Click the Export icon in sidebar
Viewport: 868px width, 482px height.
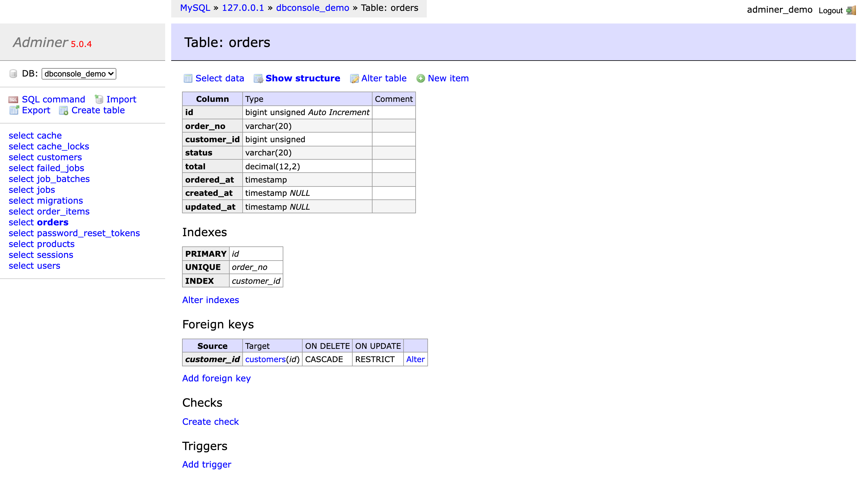[14, 110]
